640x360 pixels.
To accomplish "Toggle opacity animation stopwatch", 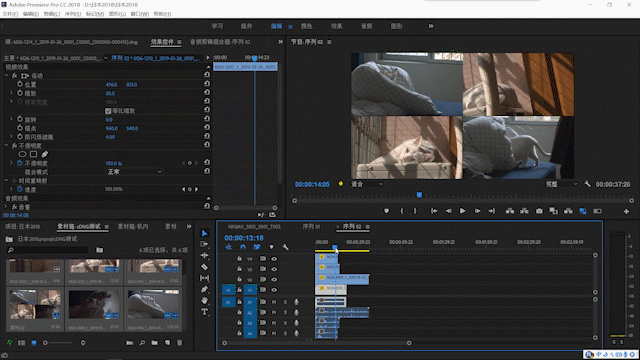I will point(20,163).
